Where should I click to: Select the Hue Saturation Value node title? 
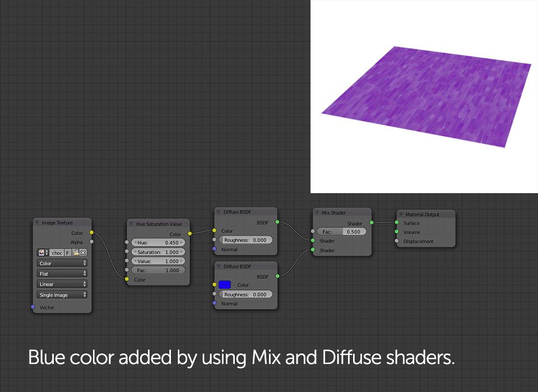point(159,224)
